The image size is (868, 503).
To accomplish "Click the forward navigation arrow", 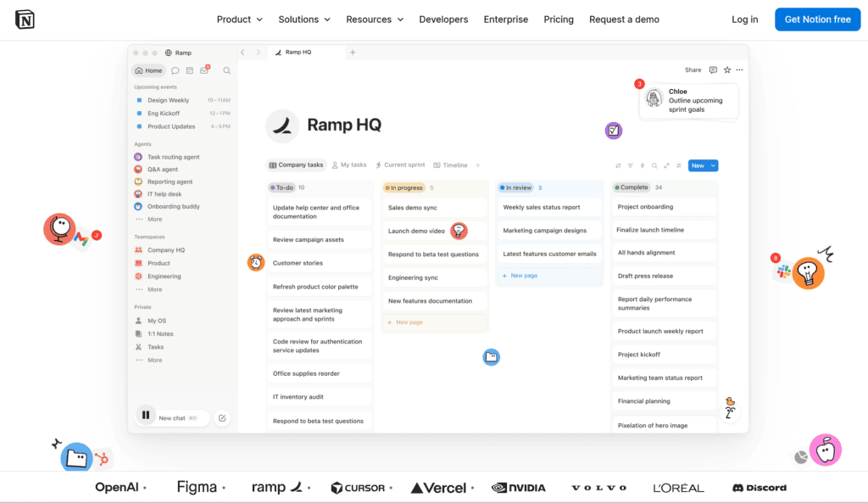I will coord(258,52).
